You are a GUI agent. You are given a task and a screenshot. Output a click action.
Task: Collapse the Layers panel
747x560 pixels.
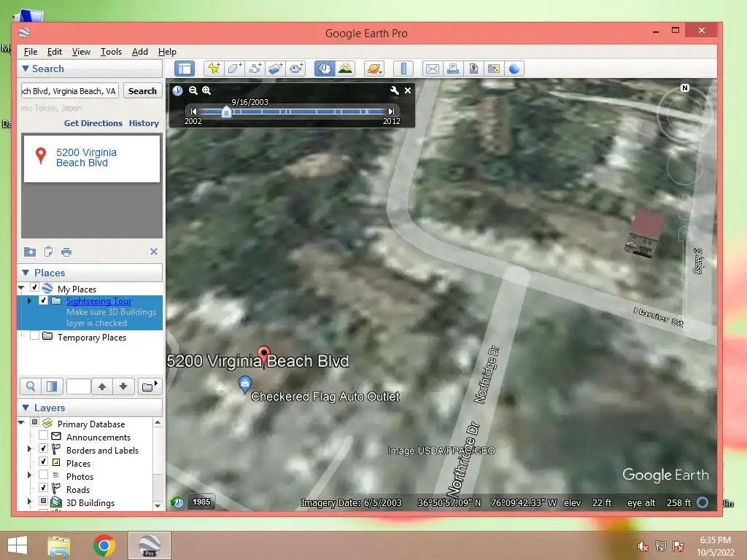(x=26, y=408)
